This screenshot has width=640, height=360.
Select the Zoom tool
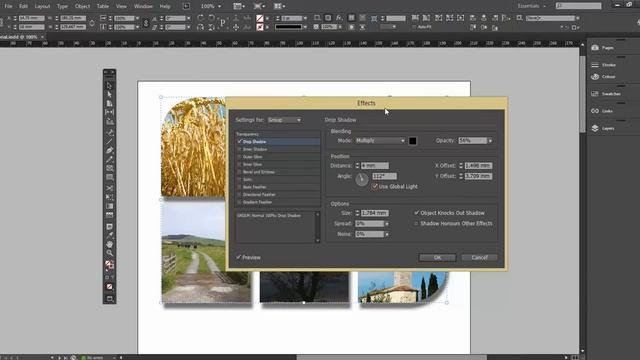(x=109, y=253)
